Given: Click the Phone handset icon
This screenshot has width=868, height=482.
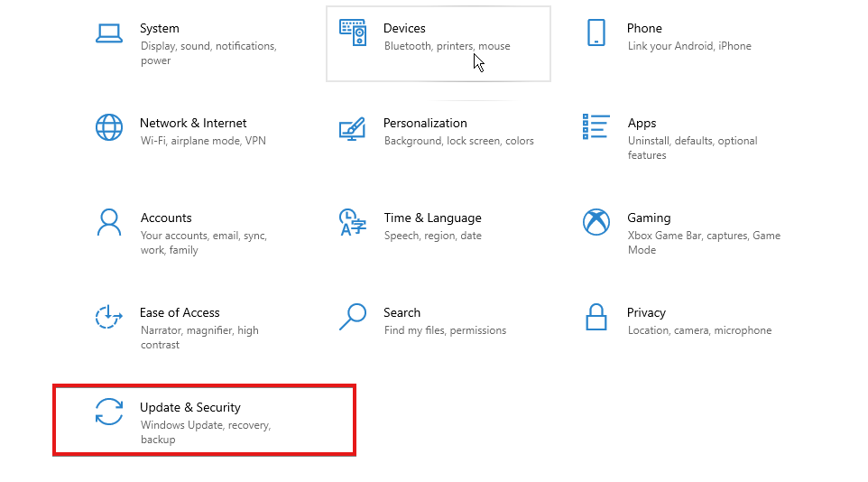Looking at the screenshot, I should pyautogui.click(x=596, y=32).
